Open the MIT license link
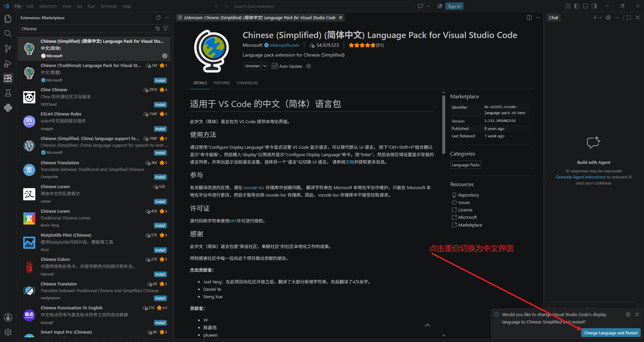 [233, 221]
